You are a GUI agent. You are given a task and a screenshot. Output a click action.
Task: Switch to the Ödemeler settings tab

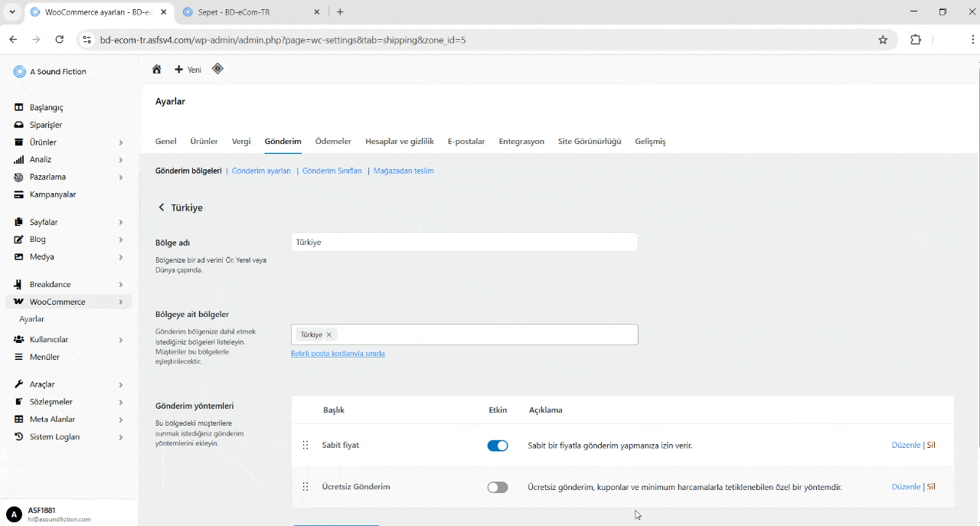[x=333, y=141]
